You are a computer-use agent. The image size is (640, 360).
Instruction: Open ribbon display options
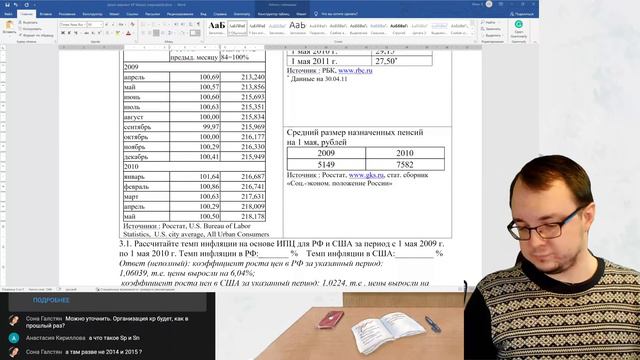(501, 4)
